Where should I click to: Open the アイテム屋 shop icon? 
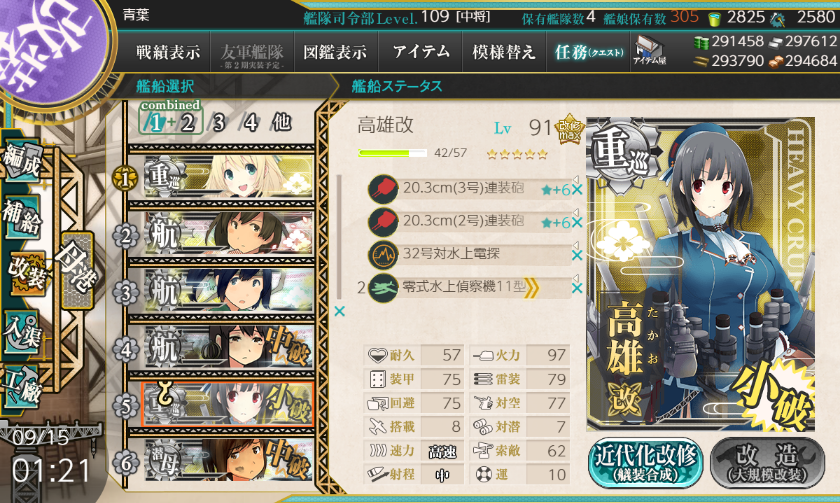coord(649,51)
